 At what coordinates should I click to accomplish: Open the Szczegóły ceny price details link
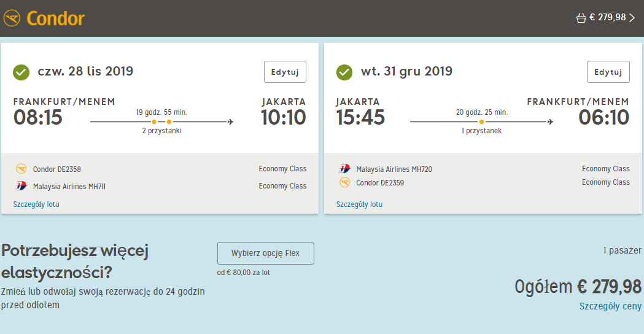[x=610, y=306]
